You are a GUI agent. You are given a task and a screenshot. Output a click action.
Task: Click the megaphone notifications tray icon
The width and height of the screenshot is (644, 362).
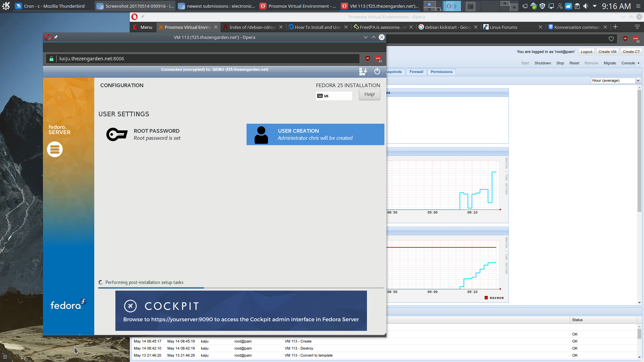click(x=525, y=6)
